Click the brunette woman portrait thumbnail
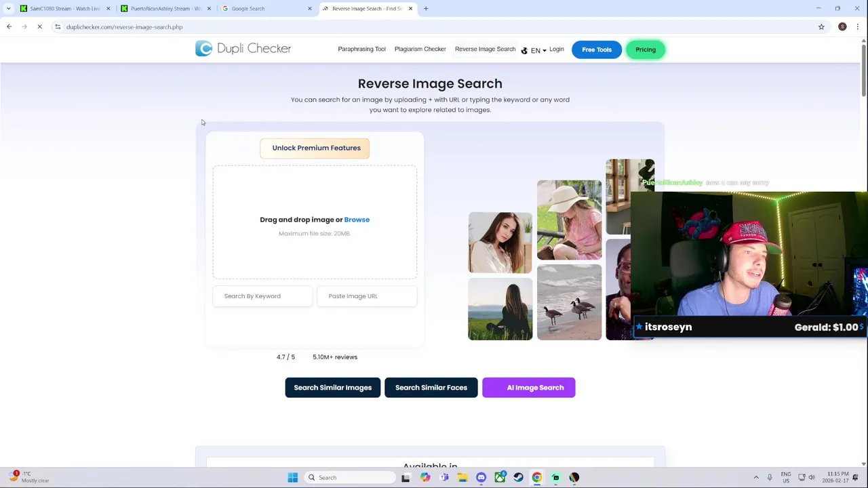This screenshot has width=868, height=488. [x=500, y=243]
